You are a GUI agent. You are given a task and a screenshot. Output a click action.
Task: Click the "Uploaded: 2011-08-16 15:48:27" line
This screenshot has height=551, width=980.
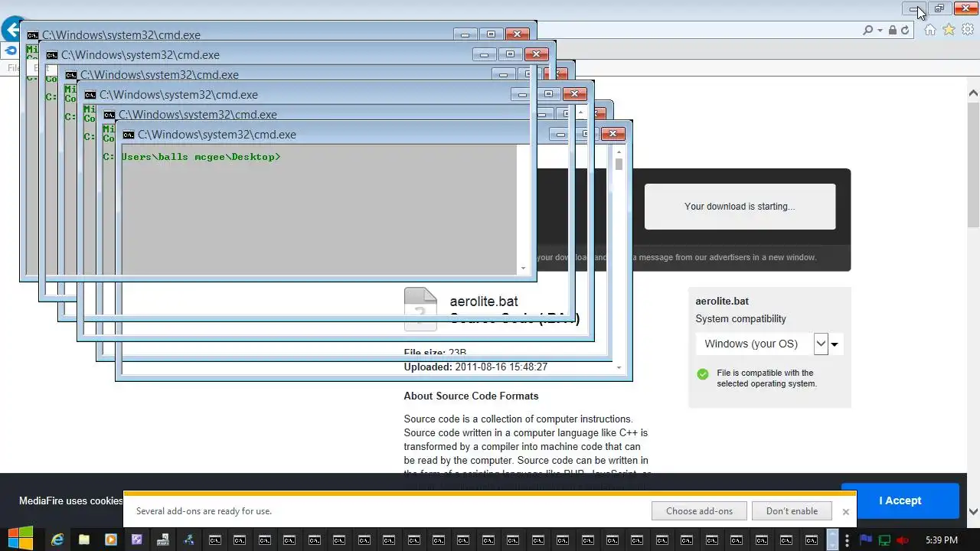click(475, 367)
